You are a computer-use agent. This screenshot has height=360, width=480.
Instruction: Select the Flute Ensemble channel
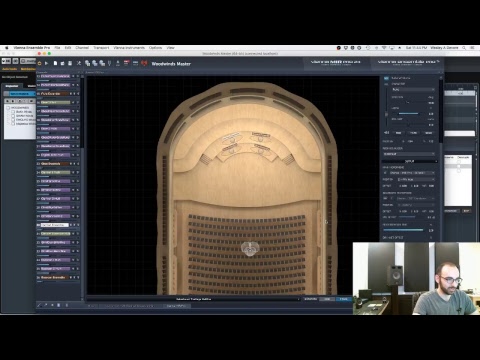pos(55,94)
